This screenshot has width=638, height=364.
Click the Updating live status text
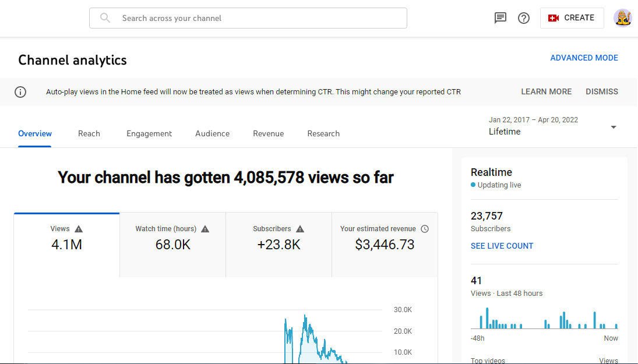[x=499, y=185]
